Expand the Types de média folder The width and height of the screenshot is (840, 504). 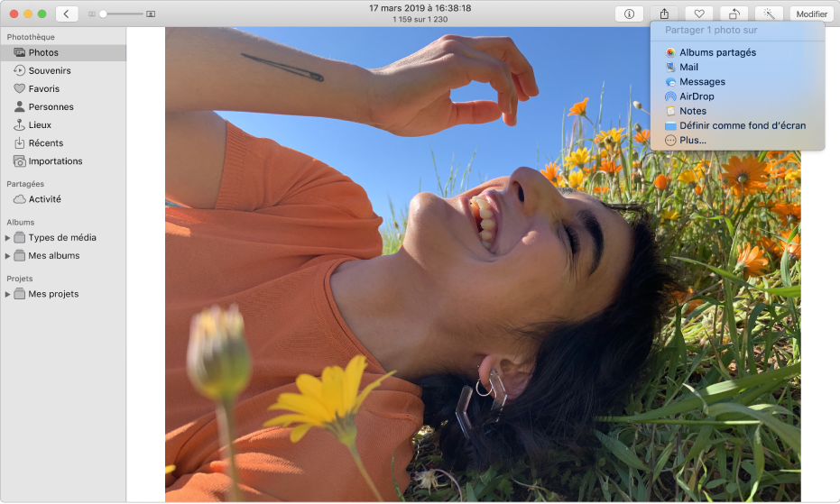coord(8,238)
